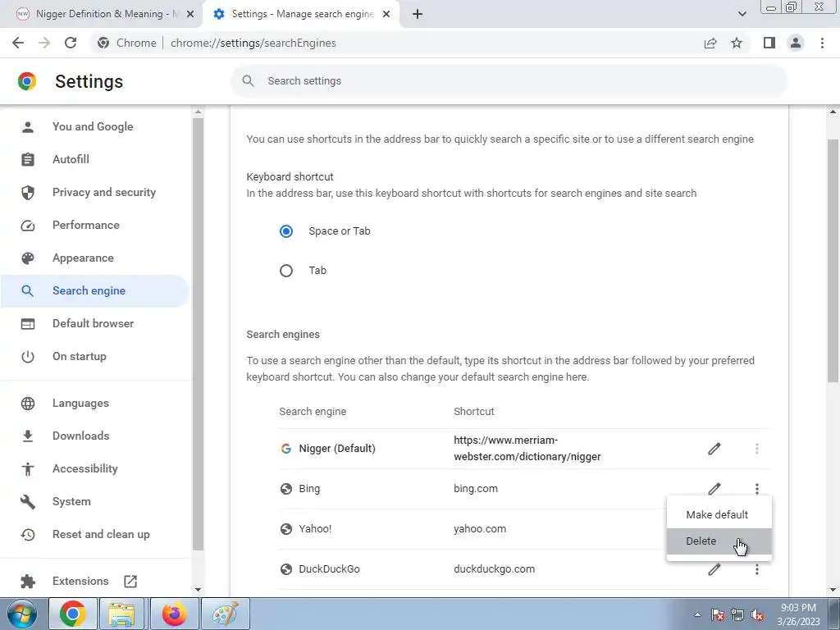Open the Chrome three-dot main menu
Viewport: 840px width, 630px height.
(x=822, y=43)
